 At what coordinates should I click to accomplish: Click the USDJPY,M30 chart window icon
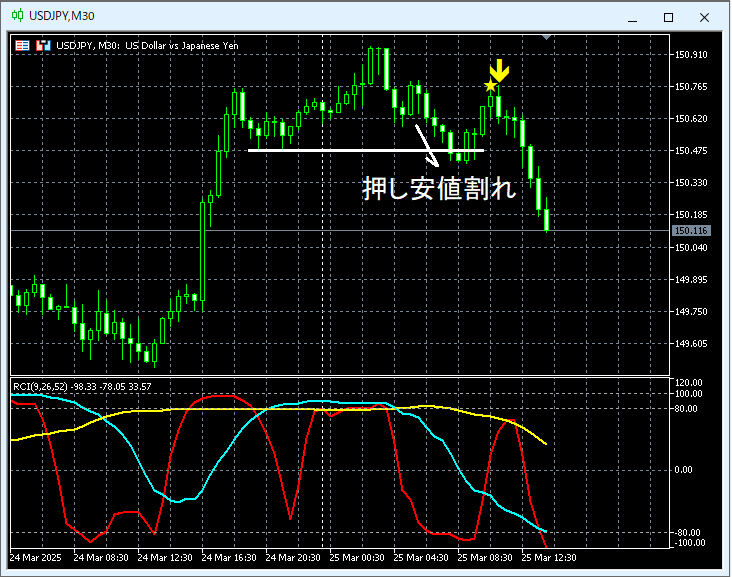[x=18, y=15]
